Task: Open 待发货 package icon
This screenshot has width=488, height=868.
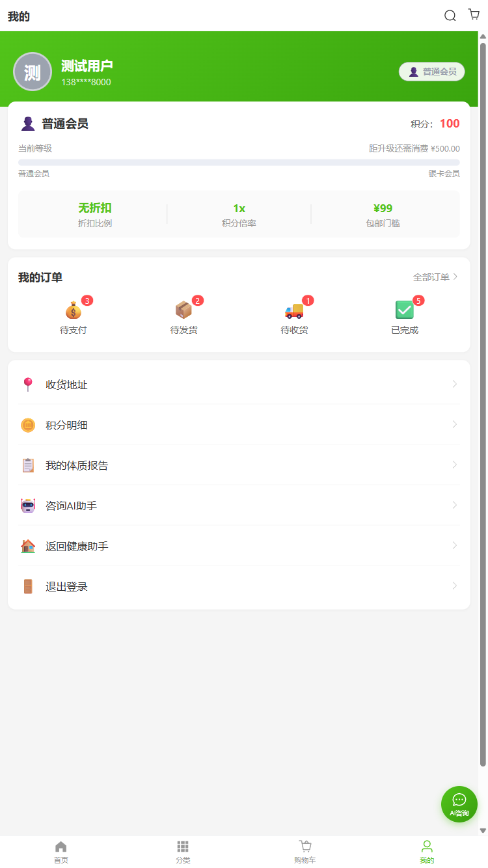Action: [183, 310]
